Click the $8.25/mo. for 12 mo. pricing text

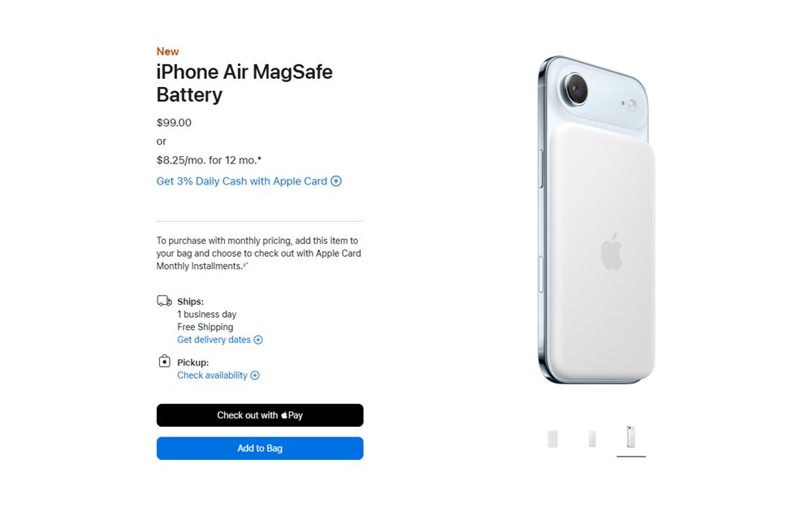[209, 160]
